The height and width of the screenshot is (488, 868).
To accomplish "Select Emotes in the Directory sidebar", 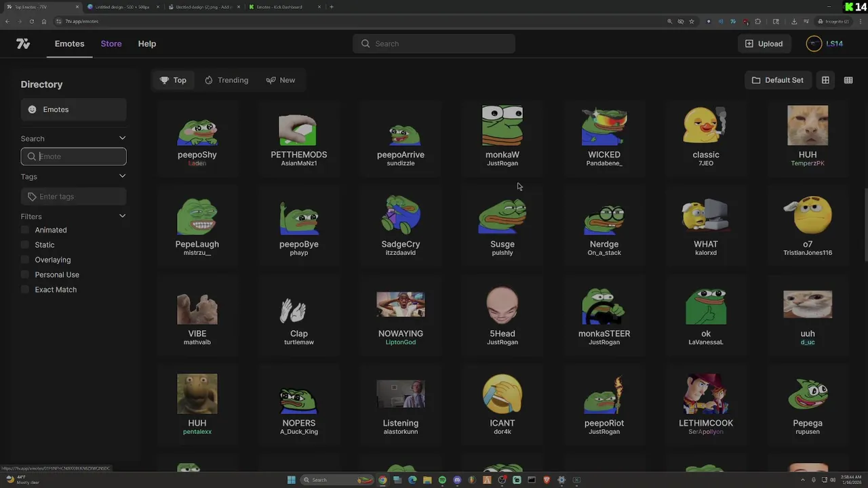I will [73, 109].
